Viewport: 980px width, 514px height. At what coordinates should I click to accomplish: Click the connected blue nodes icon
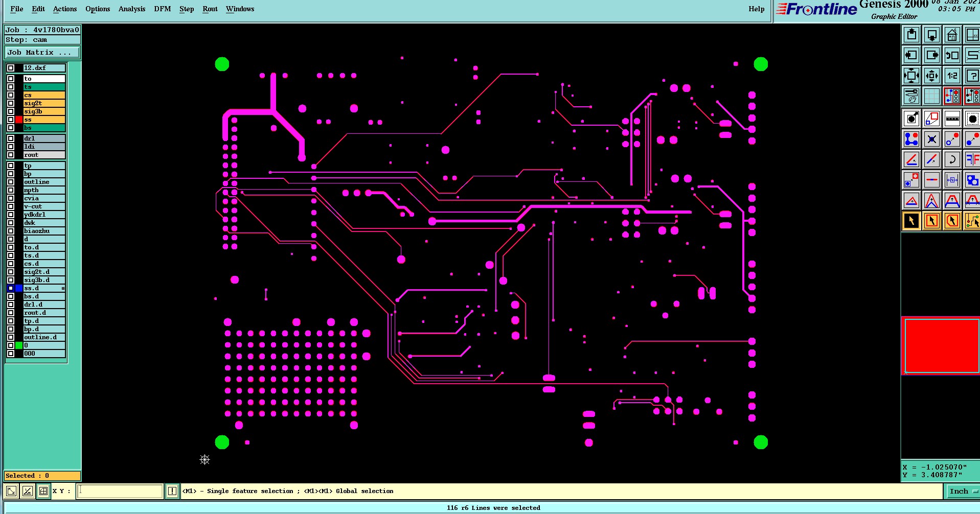point(911,139)
